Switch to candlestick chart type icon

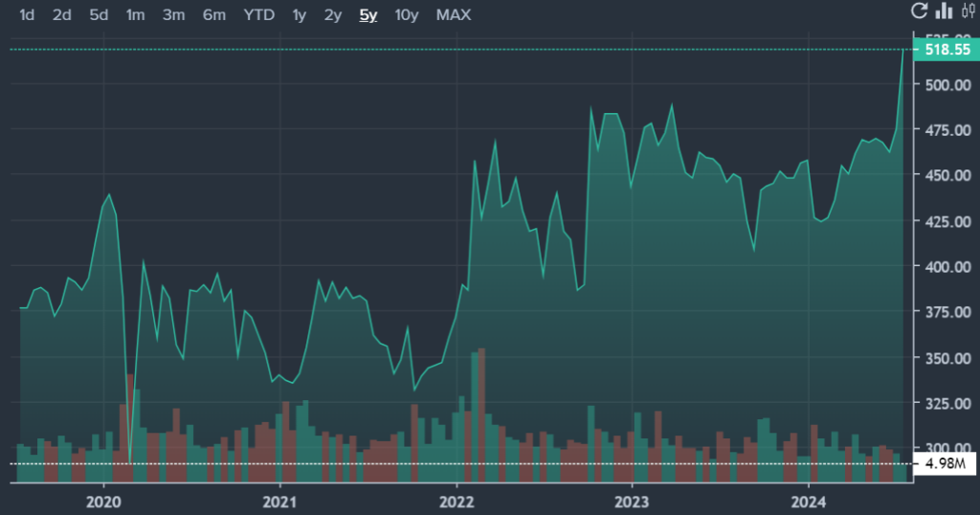pos(966,11)
